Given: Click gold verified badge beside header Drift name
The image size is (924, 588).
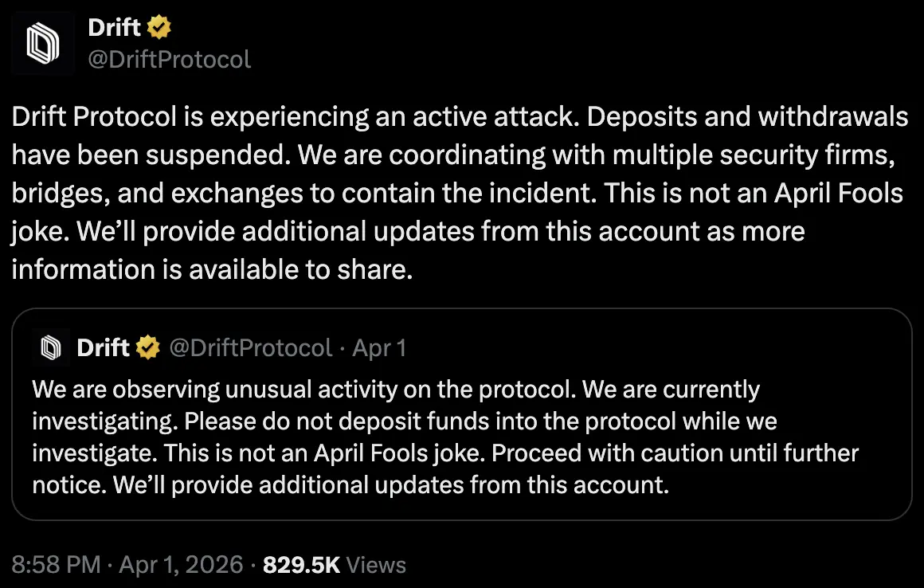Looking at the screenshot, I should click(x=160, y=29).
